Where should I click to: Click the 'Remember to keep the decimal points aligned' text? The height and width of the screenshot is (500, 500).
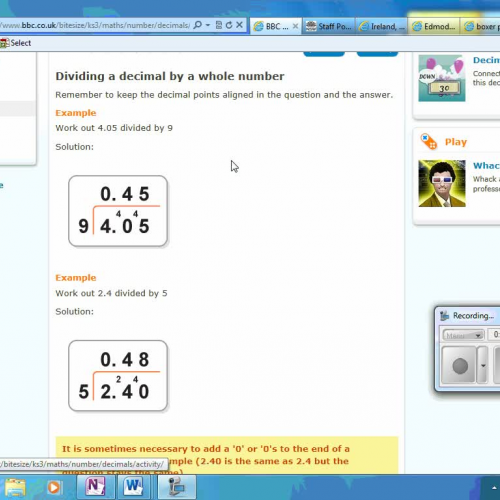tap(224, 95)
